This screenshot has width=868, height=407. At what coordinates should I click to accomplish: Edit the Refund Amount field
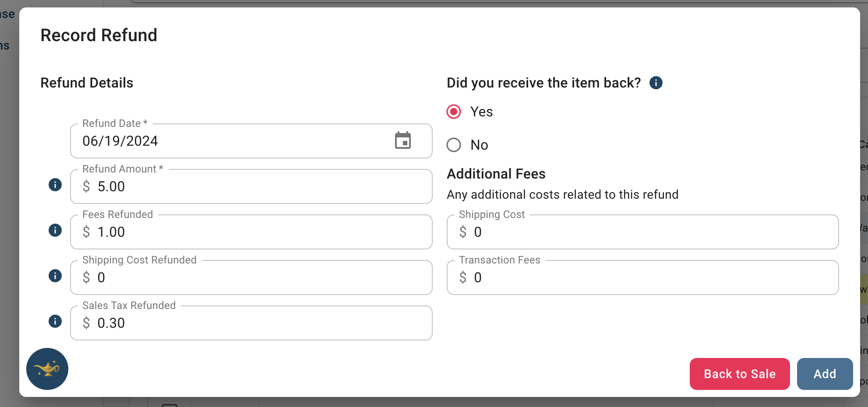click(x=251, y=186)
